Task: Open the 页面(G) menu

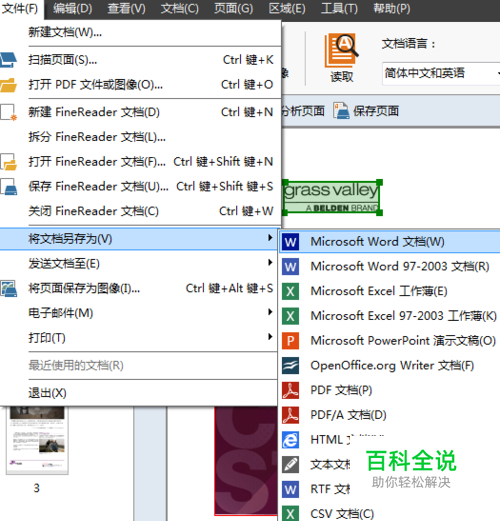Action: pos(233,9)
